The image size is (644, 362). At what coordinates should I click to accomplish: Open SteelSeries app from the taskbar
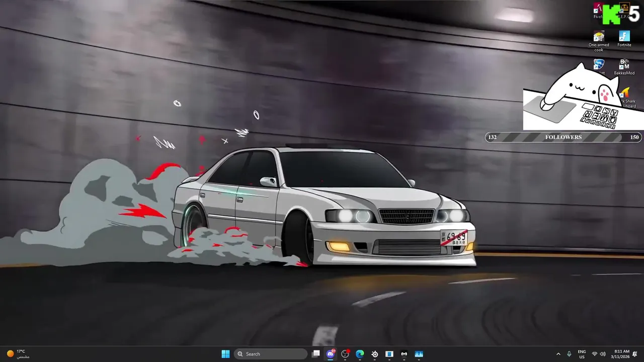pos(375,354)
